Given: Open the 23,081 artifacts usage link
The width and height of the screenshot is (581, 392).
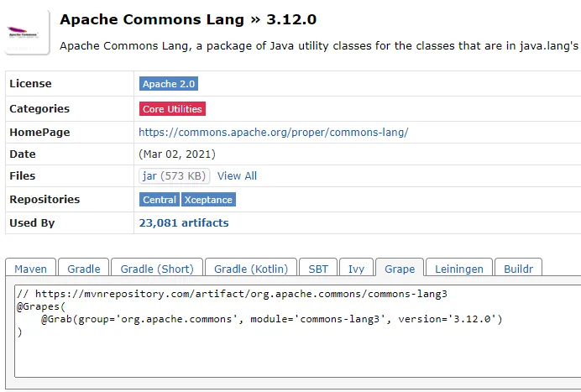Looking at the screenshot, I should (183, 223).
